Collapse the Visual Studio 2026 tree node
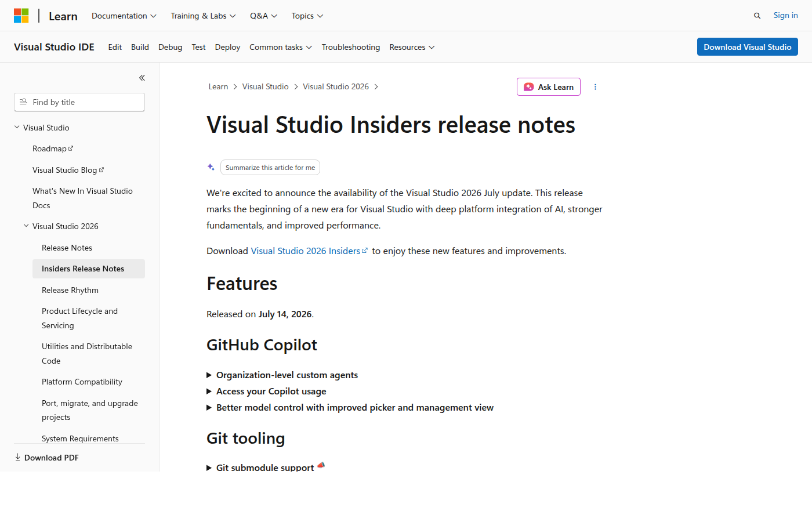 pos(26,226)
